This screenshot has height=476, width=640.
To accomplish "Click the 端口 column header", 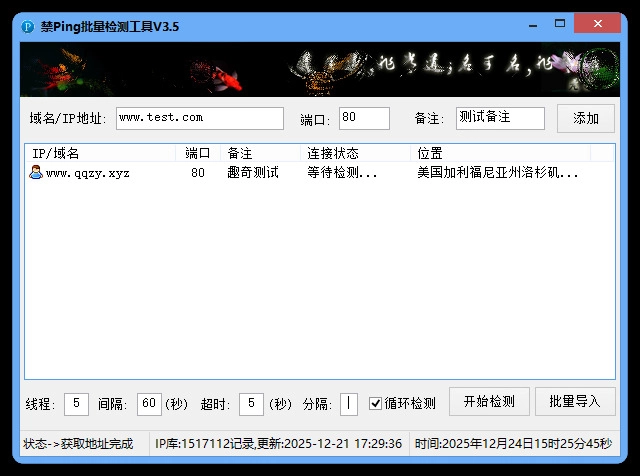I will [198, 153].
